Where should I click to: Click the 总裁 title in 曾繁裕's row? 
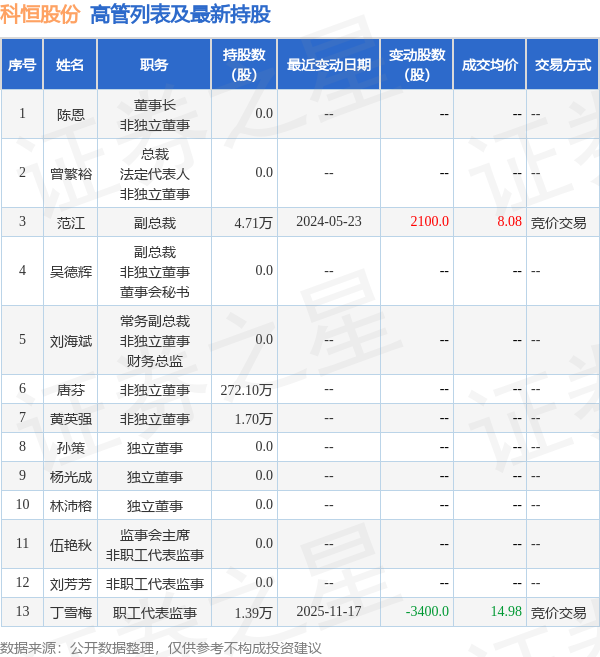click(155, 154)
